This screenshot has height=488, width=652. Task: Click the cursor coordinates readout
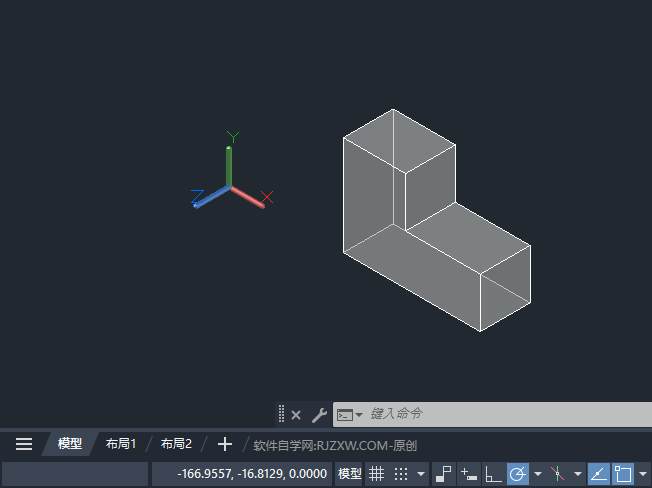242,474
